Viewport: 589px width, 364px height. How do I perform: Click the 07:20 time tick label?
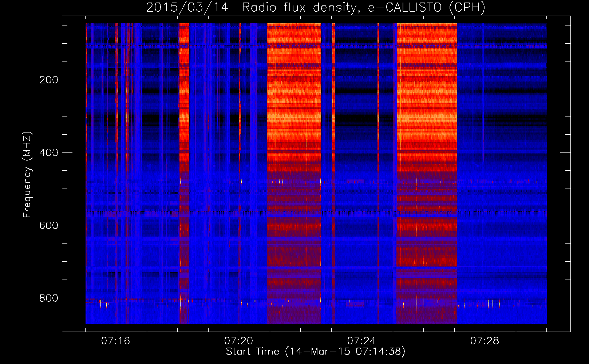[x=239, y=341]
